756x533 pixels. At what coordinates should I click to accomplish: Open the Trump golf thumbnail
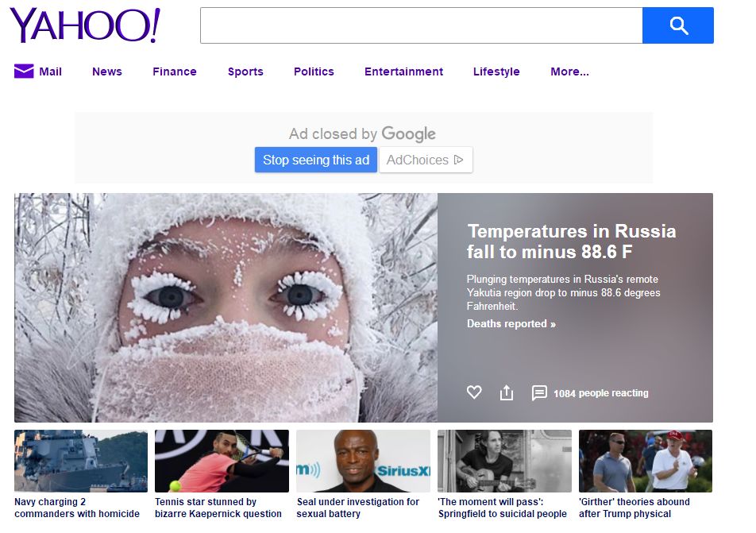tap(646, 461)
